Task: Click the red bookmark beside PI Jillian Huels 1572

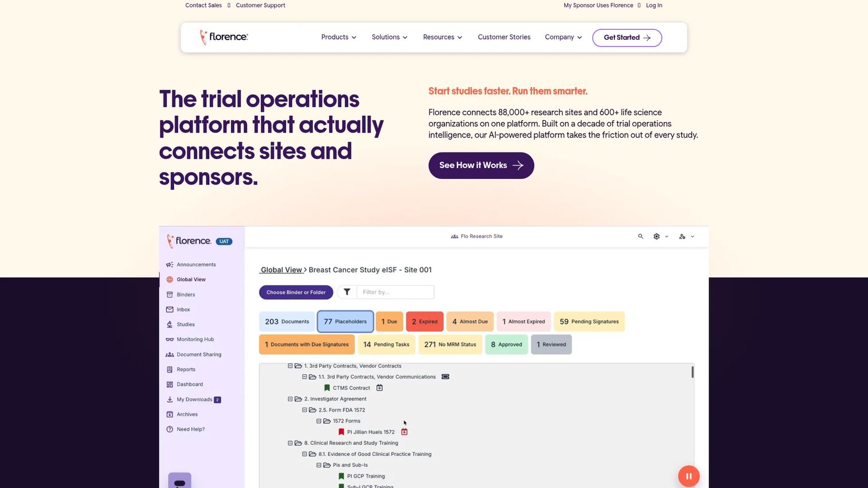Action: 342,432
